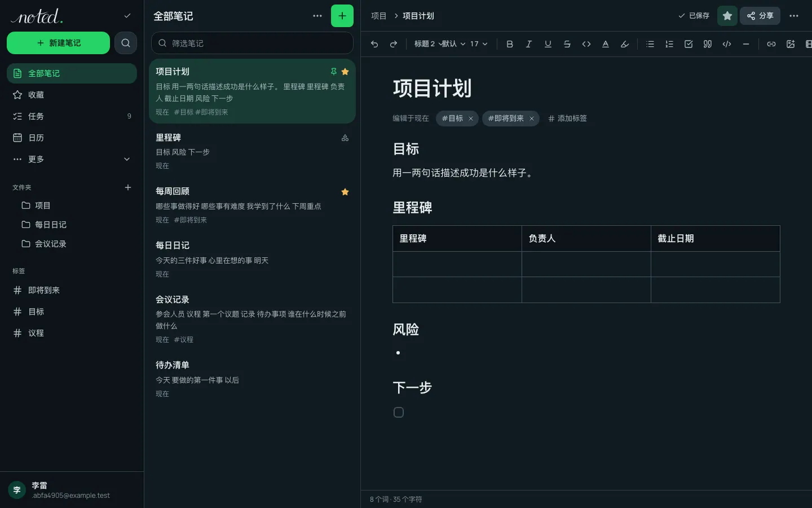Toggle the favorite star in the top bar
The width and height of the screenshot is (812, 508).
pos(727,16)
